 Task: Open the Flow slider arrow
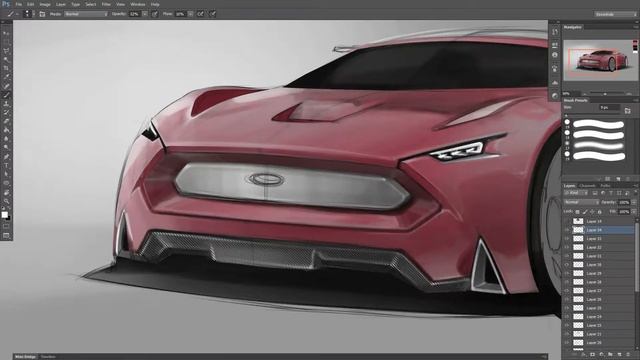coord(191,14)
